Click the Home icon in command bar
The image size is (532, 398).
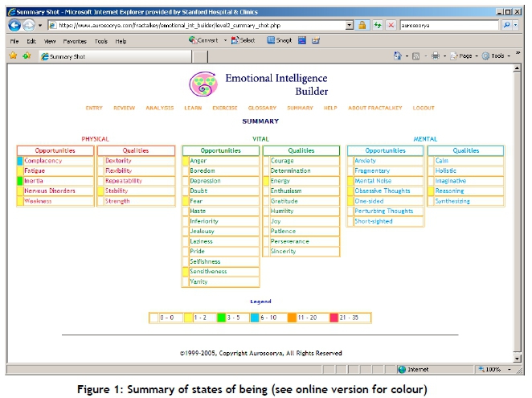coord(399,56)
